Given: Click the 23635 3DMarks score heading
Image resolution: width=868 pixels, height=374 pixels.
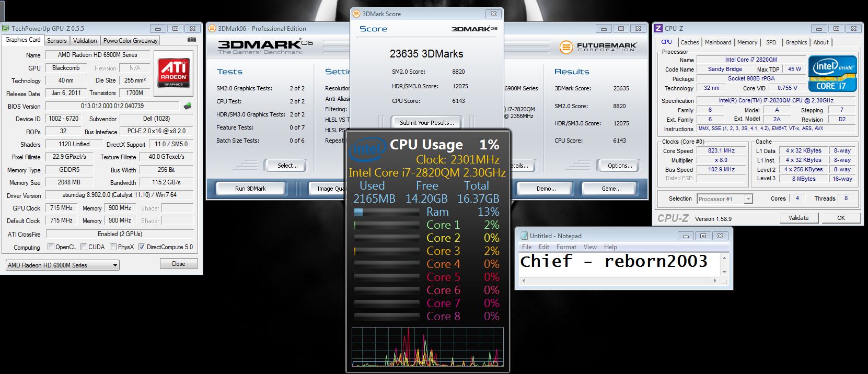Looking at the screenshot, I should (426, 53).
